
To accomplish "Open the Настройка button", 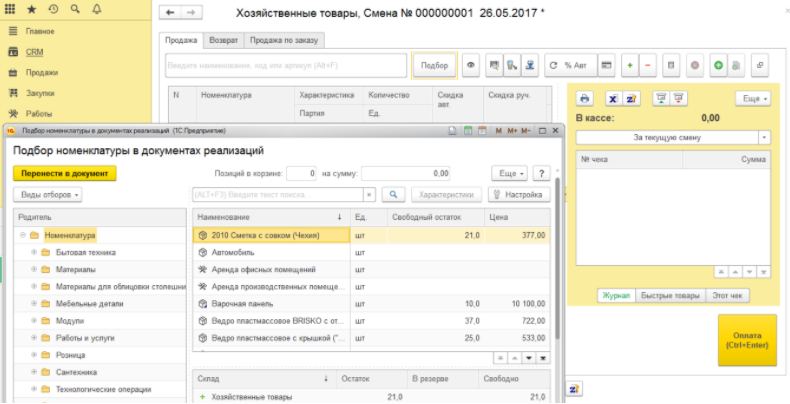I will click(x=519, y=194).
